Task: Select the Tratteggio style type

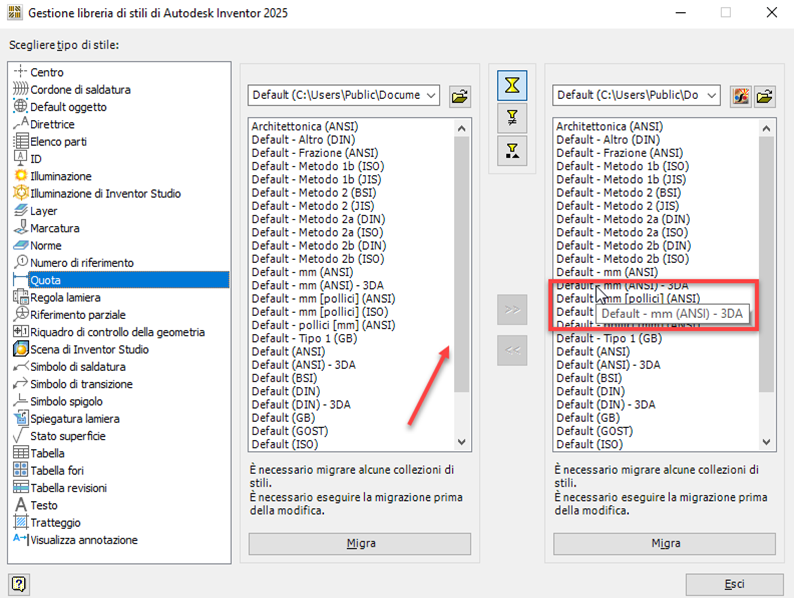Action: point(47,523)
